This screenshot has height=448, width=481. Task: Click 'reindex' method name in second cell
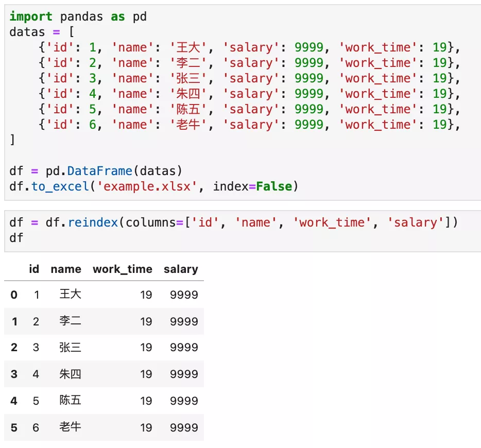(93, 222)
